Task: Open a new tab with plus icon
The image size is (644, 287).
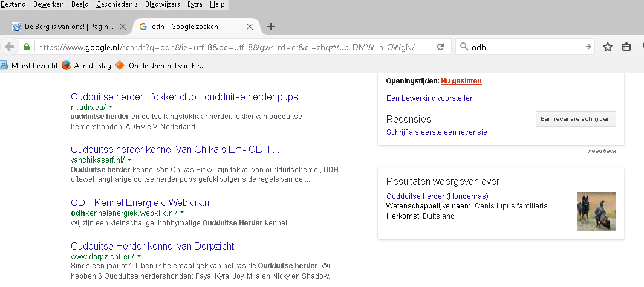Action: (270, 27)
